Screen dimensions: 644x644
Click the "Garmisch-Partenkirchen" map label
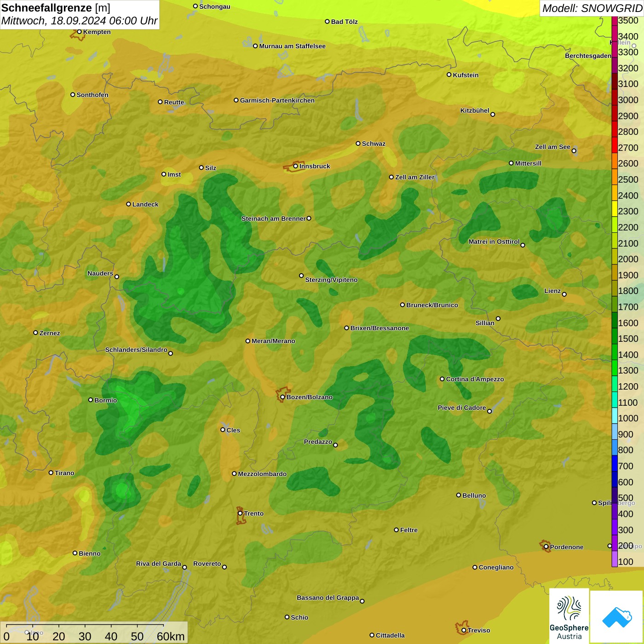point(277,100)
